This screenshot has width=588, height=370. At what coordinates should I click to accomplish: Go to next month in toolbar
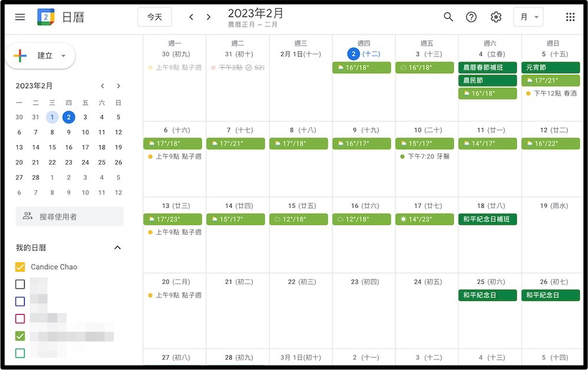[208, 17]
